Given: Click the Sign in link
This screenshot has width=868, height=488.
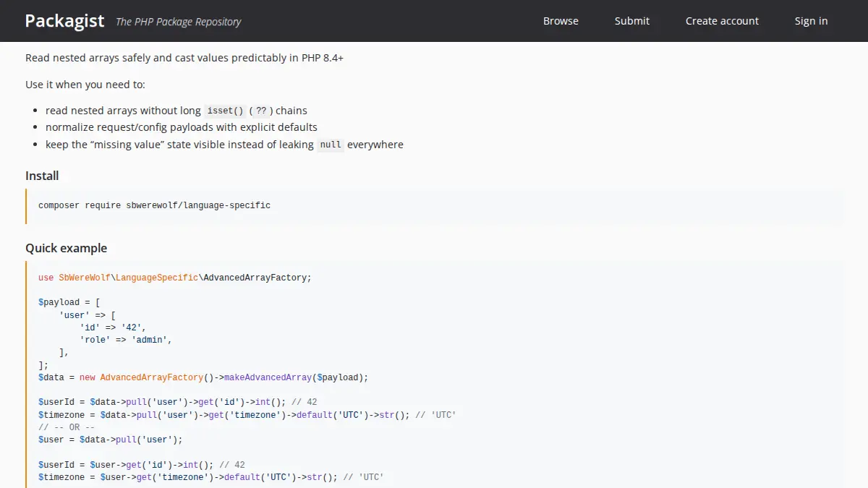Looking at the screenshot, I should click(811, 21).
